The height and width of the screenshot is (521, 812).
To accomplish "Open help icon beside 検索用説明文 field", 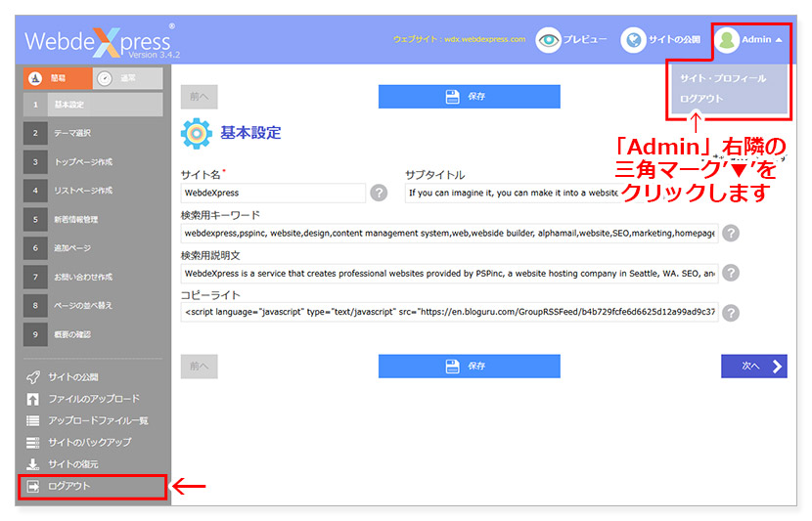I will point(731,273).
